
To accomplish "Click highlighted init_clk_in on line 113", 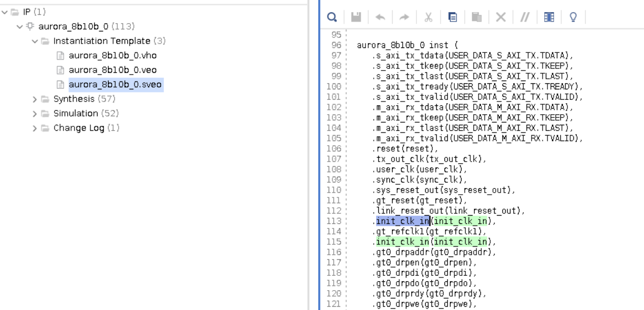I will click(402, 221).
